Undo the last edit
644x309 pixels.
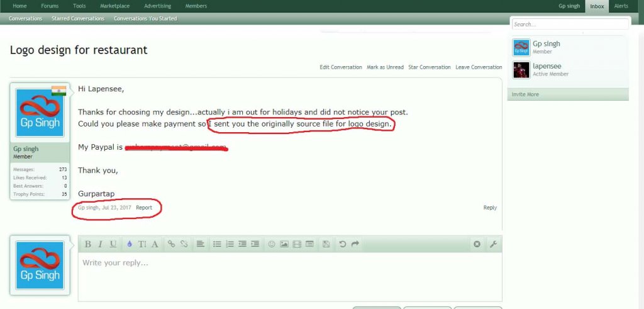(x=342, y=244)
